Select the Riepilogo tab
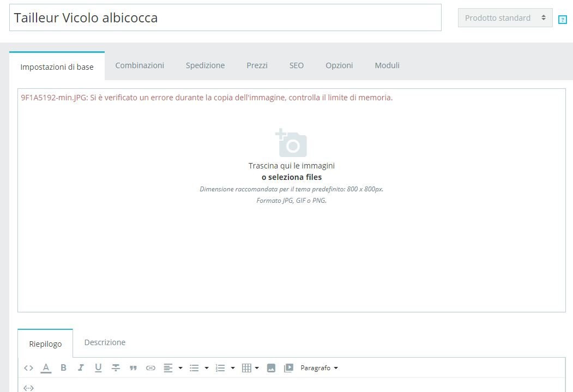 pyautogui.click(x=45, y=344)
